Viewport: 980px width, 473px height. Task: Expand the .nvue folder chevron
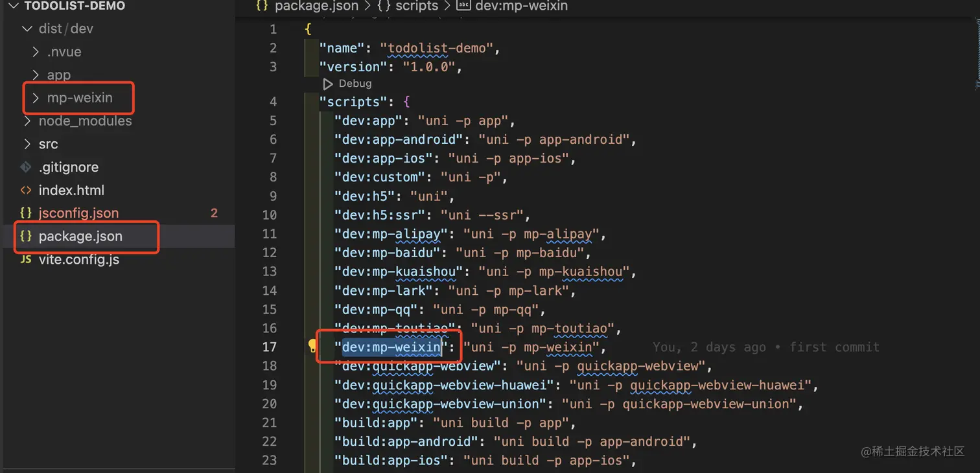[x=36, y=52]
